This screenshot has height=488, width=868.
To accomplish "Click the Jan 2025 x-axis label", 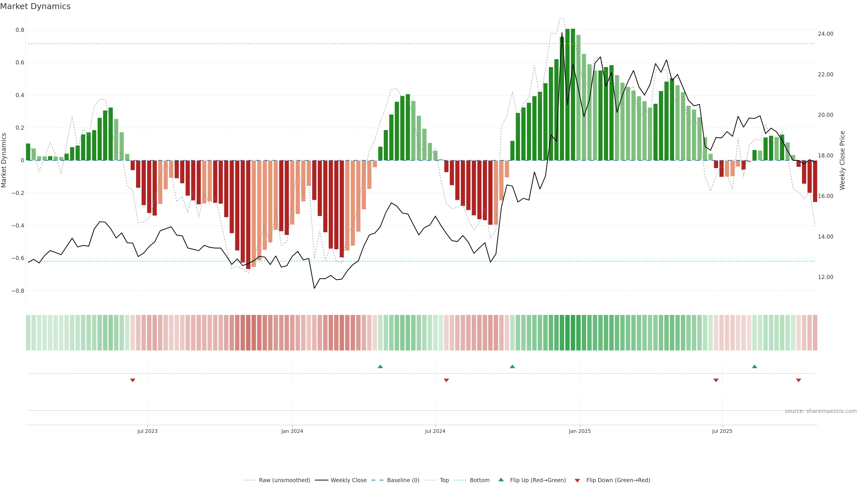I will pos(580,431).
